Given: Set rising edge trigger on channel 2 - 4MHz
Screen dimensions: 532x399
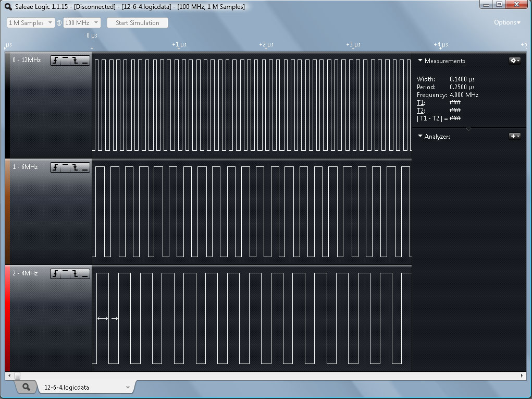Looking at the screenshot, I should click(x=55, y=274).
